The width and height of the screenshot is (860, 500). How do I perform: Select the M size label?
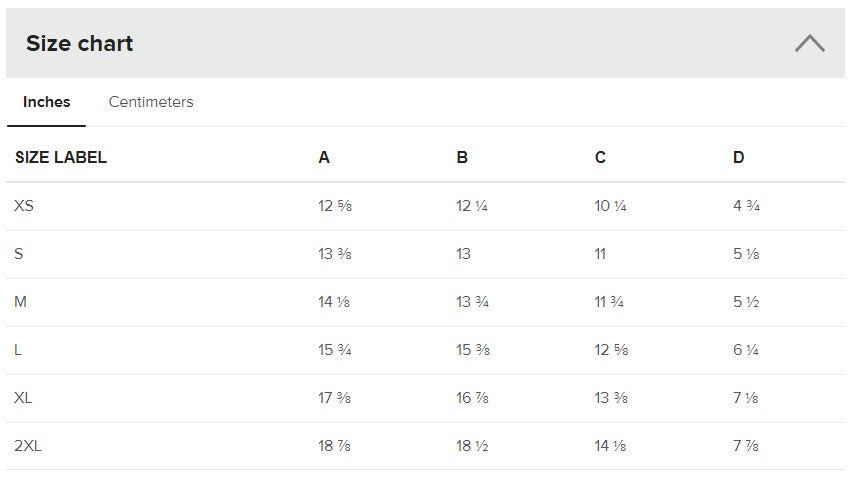point(21,302)
